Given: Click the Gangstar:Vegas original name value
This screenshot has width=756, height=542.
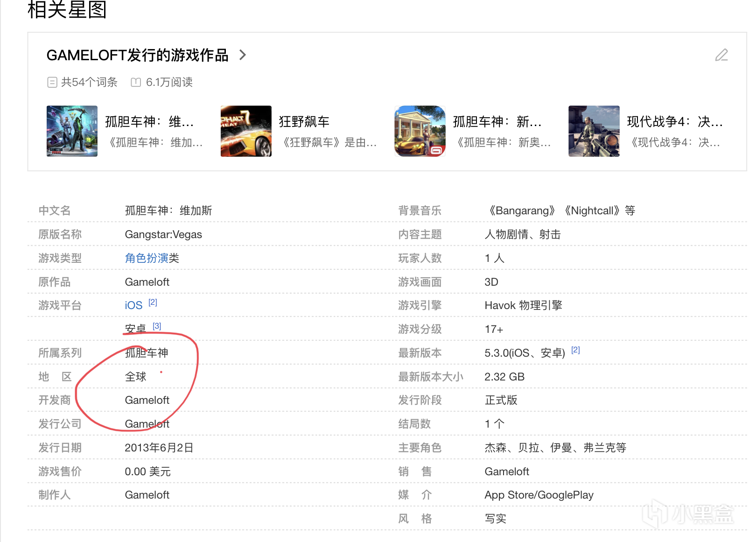Looking at the screenshot, I should pyautogui.click(x=163, y=234).
